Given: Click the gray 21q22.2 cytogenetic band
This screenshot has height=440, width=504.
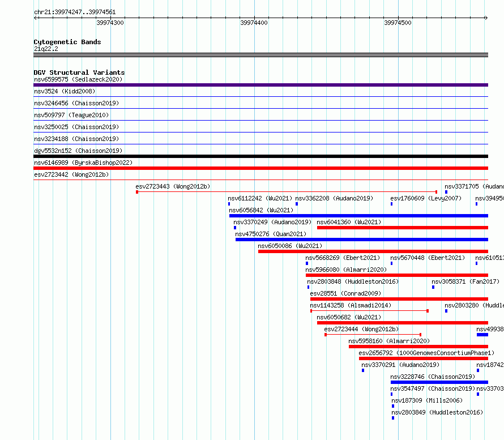Looking at the screenshot, I should coord(260,55).
